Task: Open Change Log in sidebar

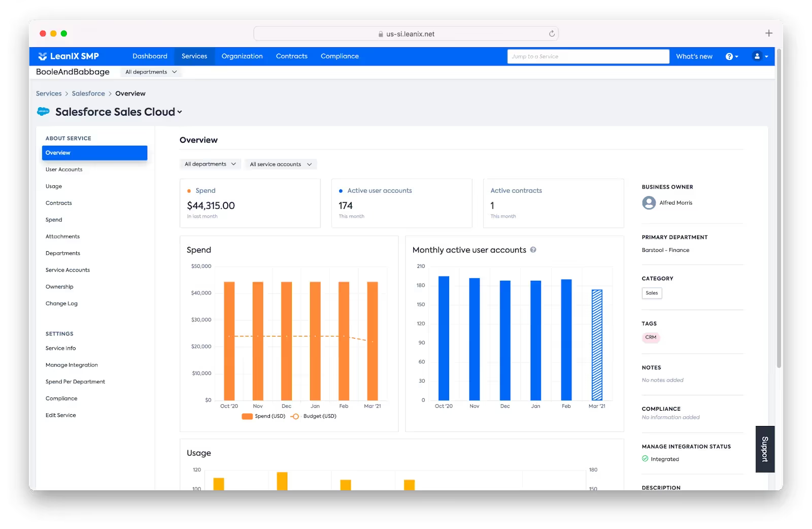Action: 61,304
